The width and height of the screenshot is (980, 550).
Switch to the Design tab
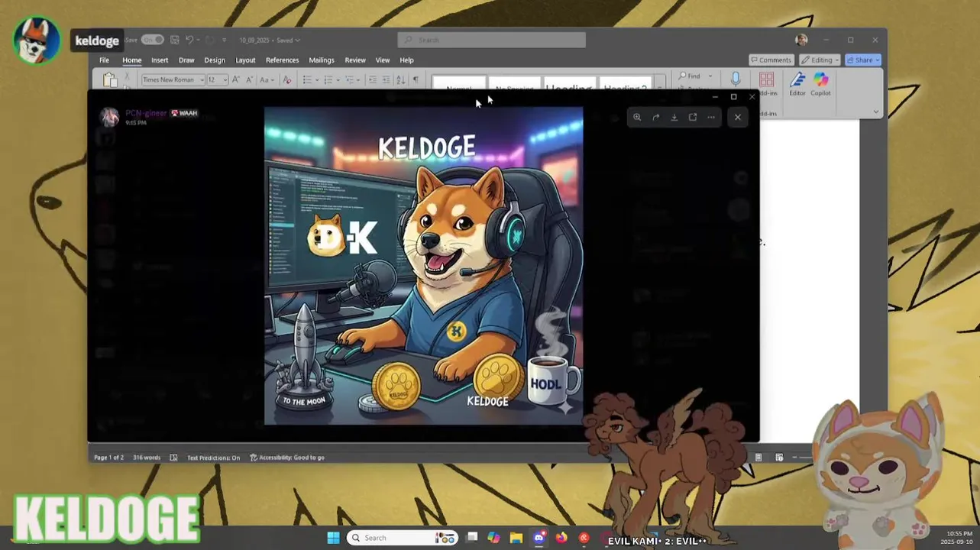[215, 60]
